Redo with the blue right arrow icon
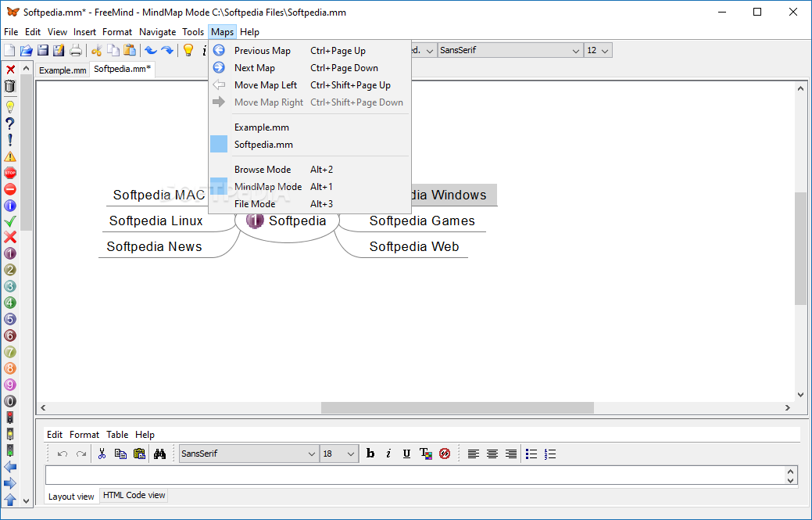 tap(166, 50)
